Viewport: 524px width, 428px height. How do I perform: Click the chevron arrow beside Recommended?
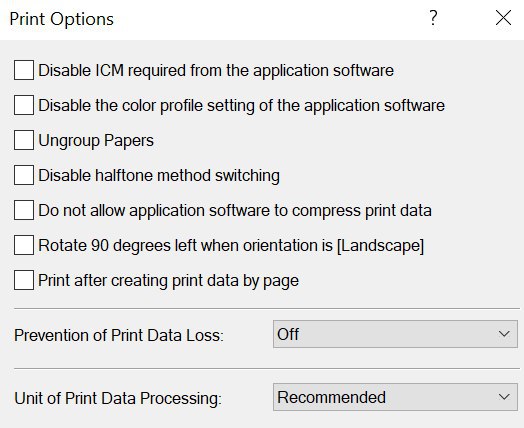pos(504,397)
